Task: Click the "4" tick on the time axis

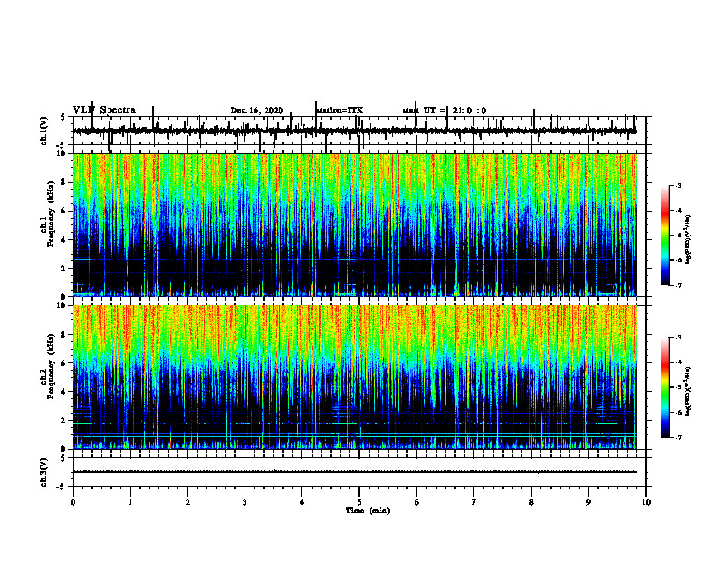Action: tap(302, 502)
